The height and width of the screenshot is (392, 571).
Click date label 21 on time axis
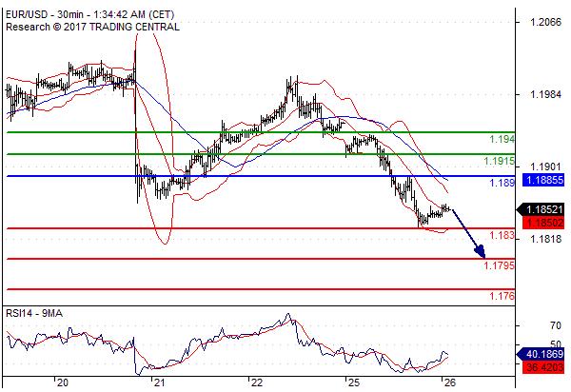[159, 382]
